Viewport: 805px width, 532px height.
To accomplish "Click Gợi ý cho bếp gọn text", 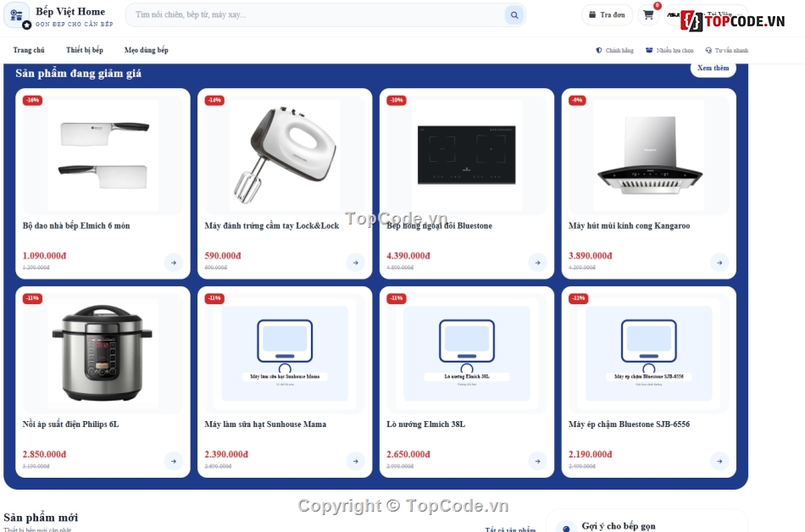I will tap(618, 526).
